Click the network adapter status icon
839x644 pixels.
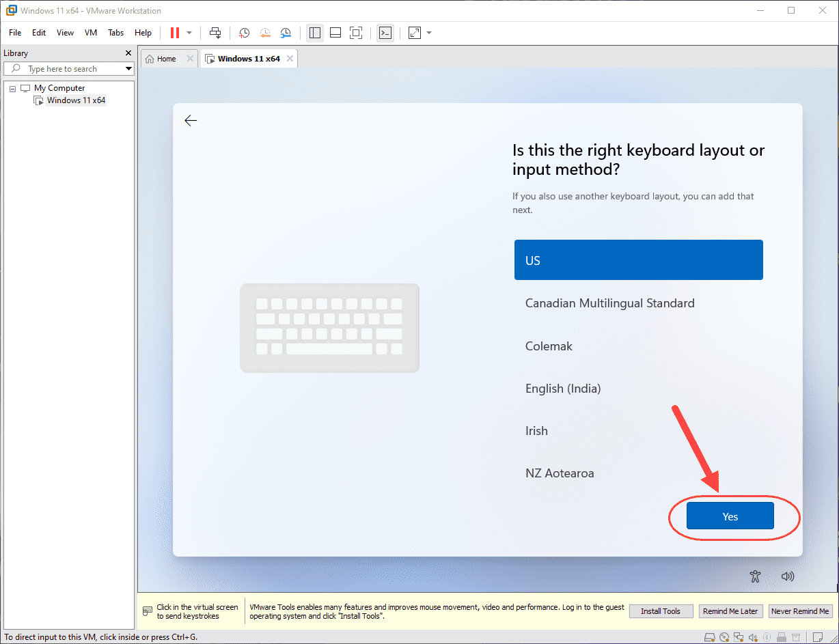pos(739,638)
